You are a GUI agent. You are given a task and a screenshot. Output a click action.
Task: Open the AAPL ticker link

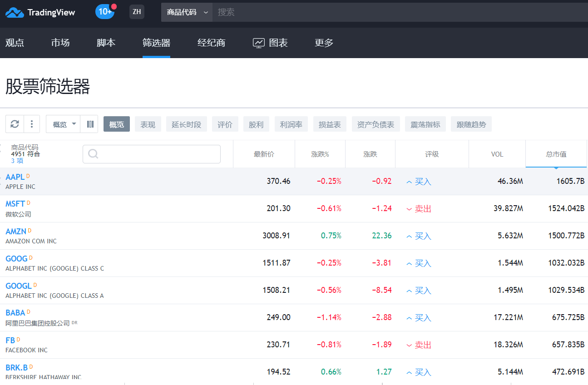click(x=15, y=177)
